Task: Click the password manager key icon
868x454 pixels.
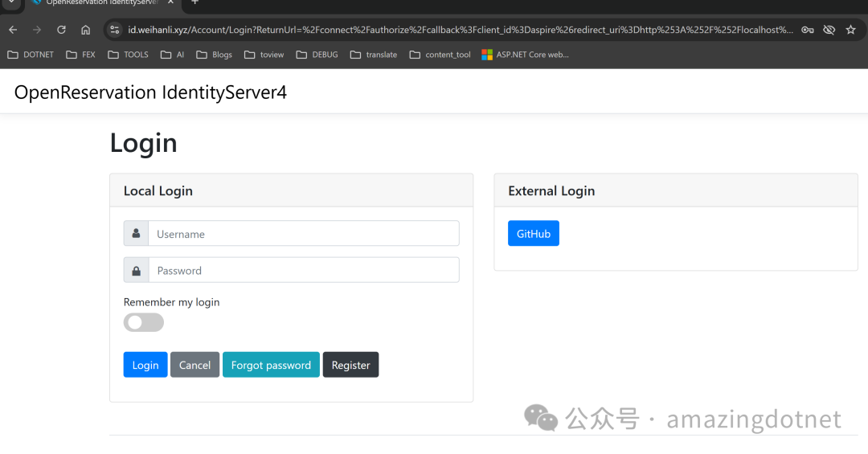Action: click(x=808, y=30)
